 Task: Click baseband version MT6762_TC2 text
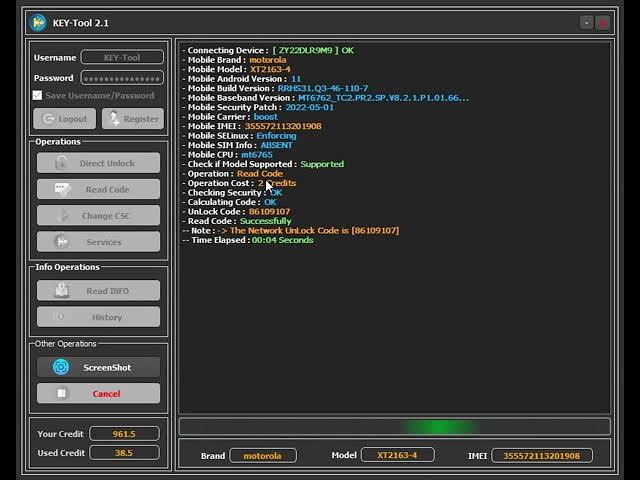(383, 98)
